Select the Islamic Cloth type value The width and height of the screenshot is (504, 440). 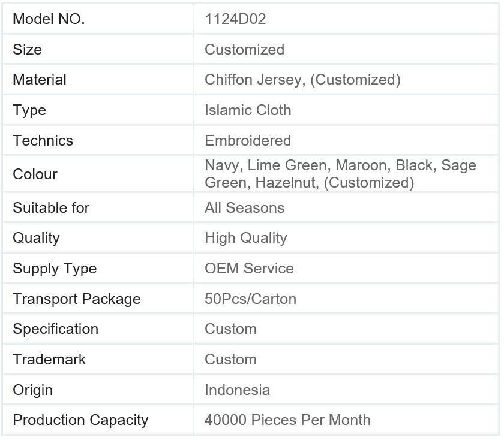[x=248, y=110]
